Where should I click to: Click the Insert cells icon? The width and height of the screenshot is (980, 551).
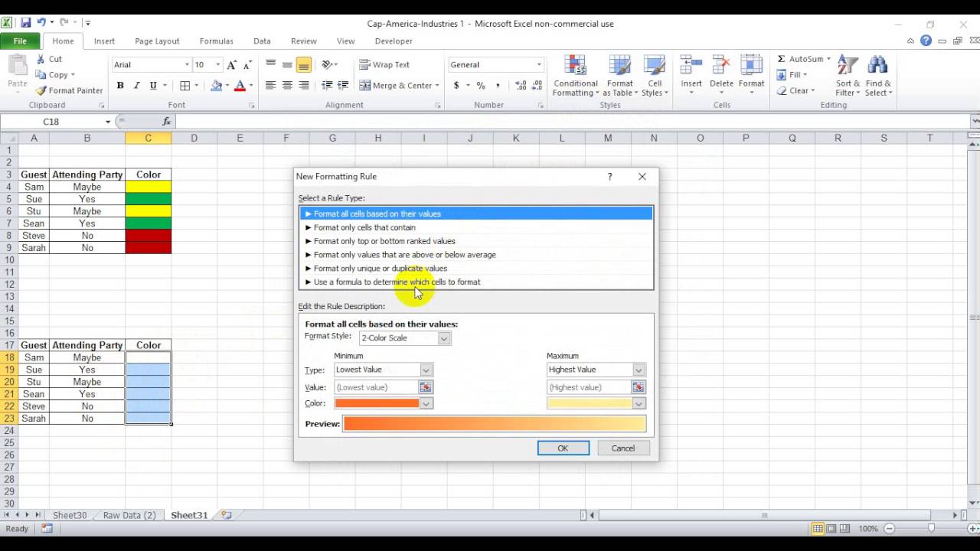tap(691, 76)
